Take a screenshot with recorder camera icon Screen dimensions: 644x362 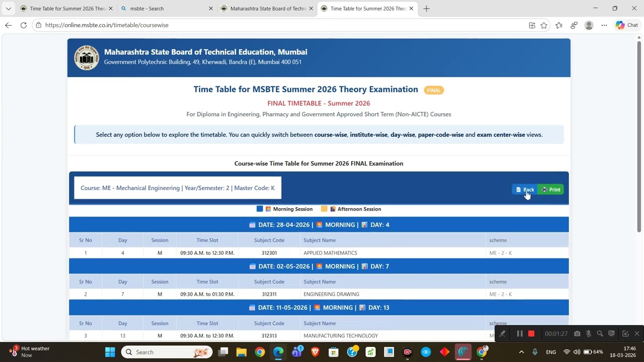[577, 333]
